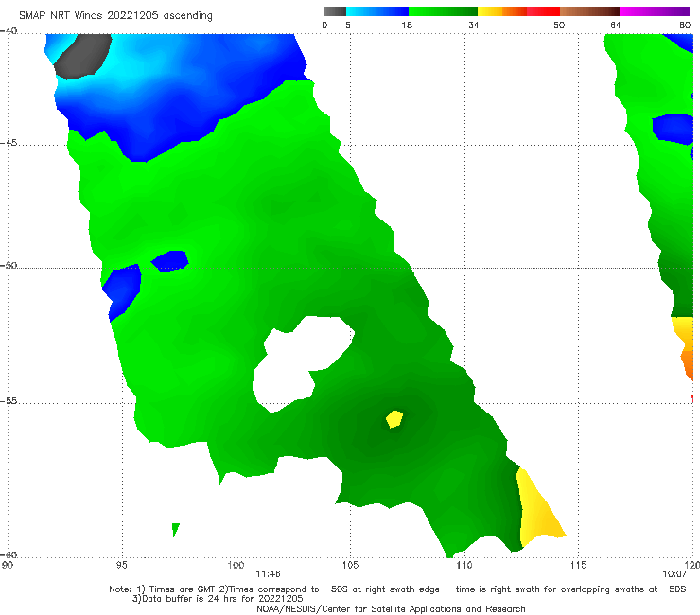This screenshot has width=700, height=615.
Task: Click the '80' label under the color scale
Action: [x=685, y=25]
